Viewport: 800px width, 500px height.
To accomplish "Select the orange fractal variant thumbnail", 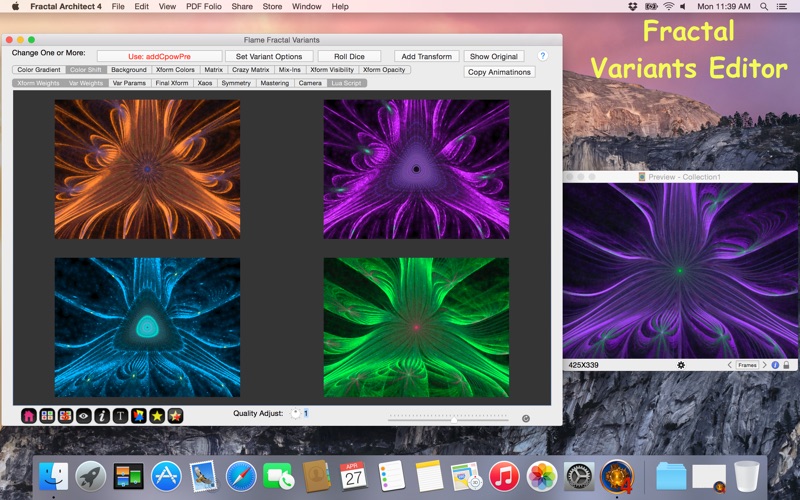I will tap(147, 169).
